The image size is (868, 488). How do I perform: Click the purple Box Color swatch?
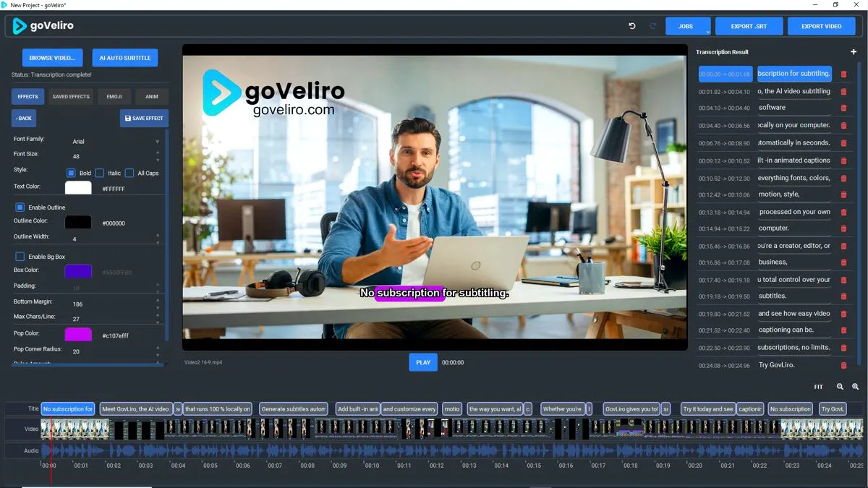tap(78, 272)
